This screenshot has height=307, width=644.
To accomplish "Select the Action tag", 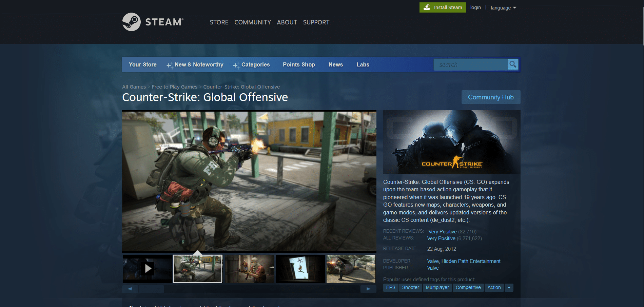I will pyautogui.click(x=494, y=287).
